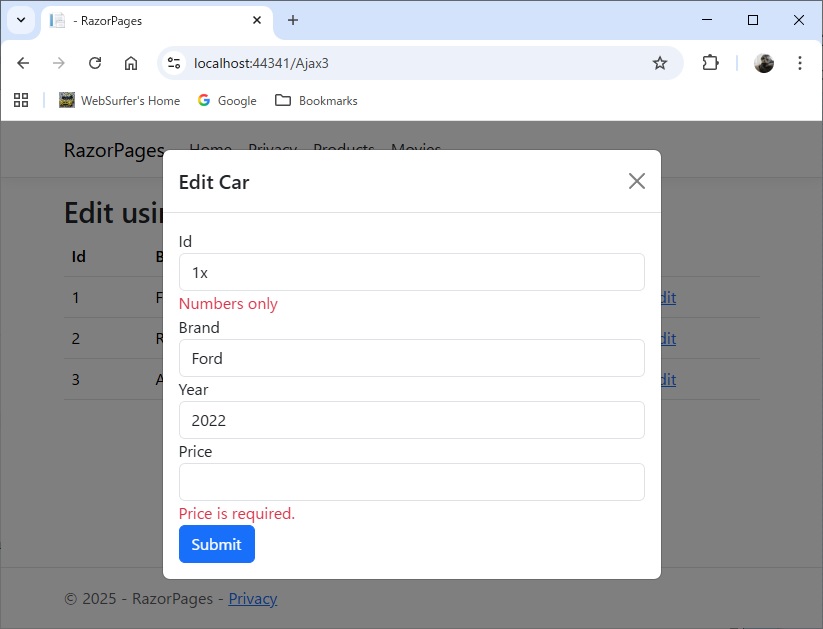Submit the Edit Car form
The image size is (823, 629).
(217, 544)
